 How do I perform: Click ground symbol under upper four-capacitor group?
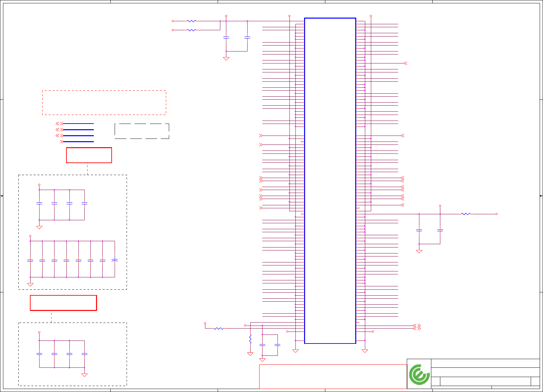tap(39, 227)
